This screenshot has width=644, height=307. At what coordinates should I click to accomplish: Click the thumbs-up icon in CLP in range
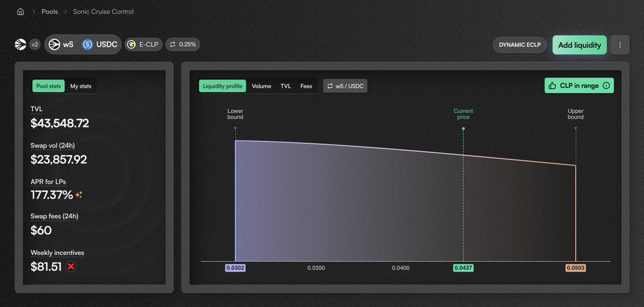(552, 85)
